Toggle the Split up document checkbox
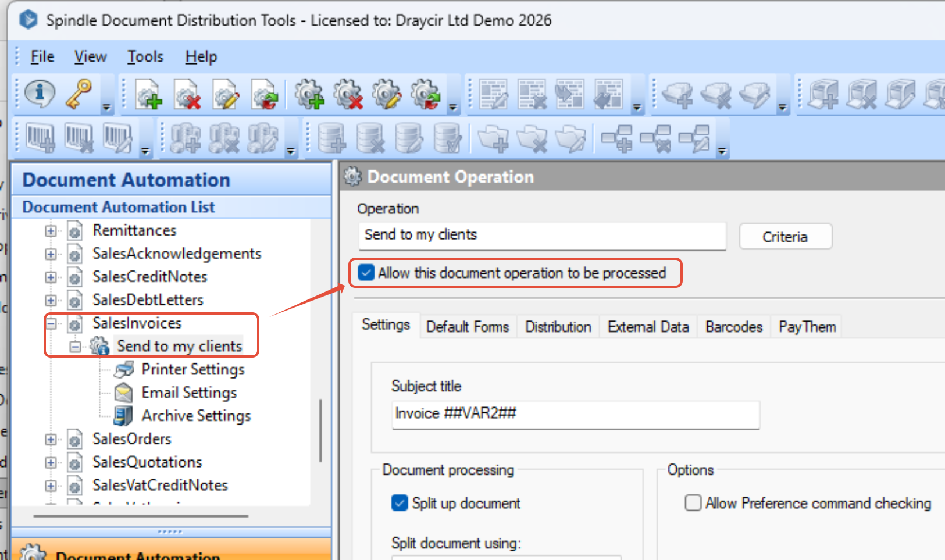This screenshot has height=560, width=945. [400, 503]
